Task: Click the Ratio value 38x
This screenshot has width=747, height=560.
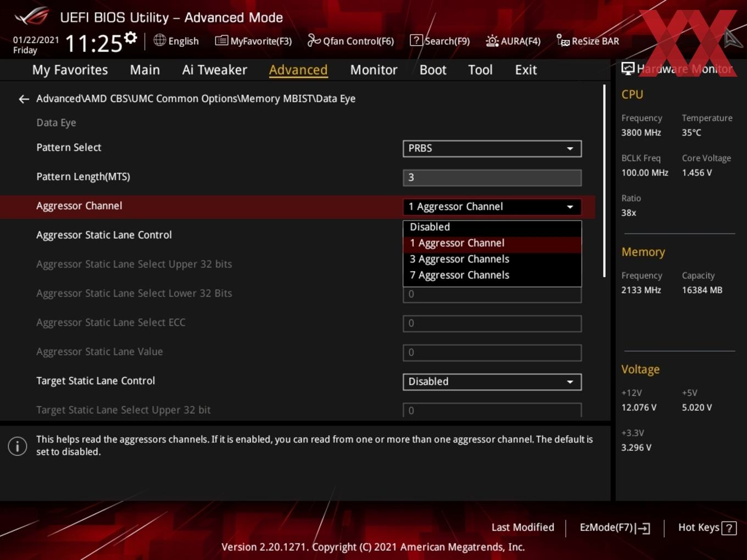Action: [x=629, y=212]
